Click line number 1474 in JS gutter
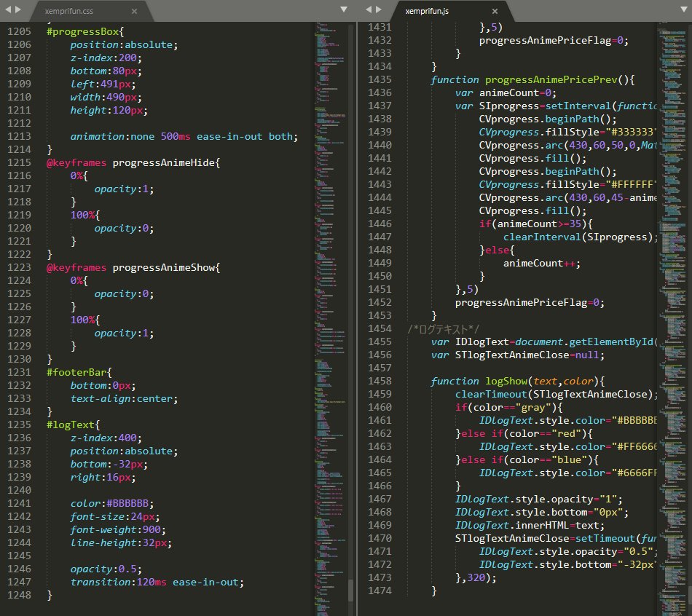The height and width of the screenshot is (616, 692). tap(380, 591)
